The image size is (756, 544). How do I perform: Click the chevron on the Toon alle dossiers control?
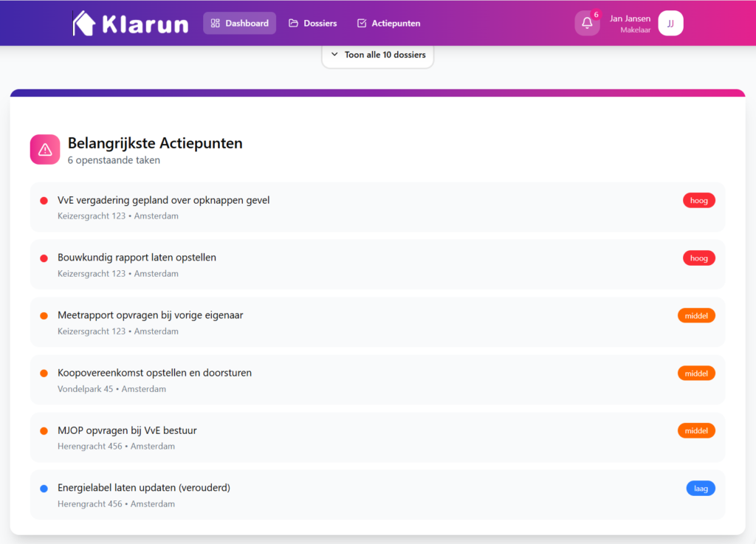pyautogui.click(x=335, y=54)
